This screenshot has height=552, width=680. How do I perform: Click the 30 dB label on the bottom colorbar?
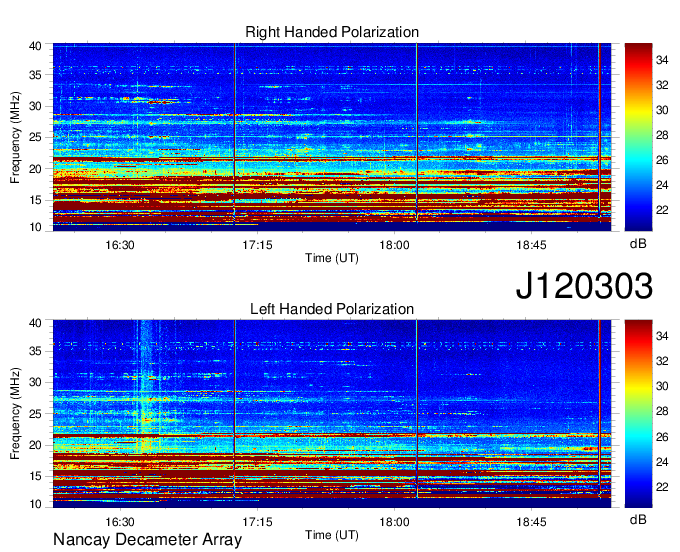[662, 386]
